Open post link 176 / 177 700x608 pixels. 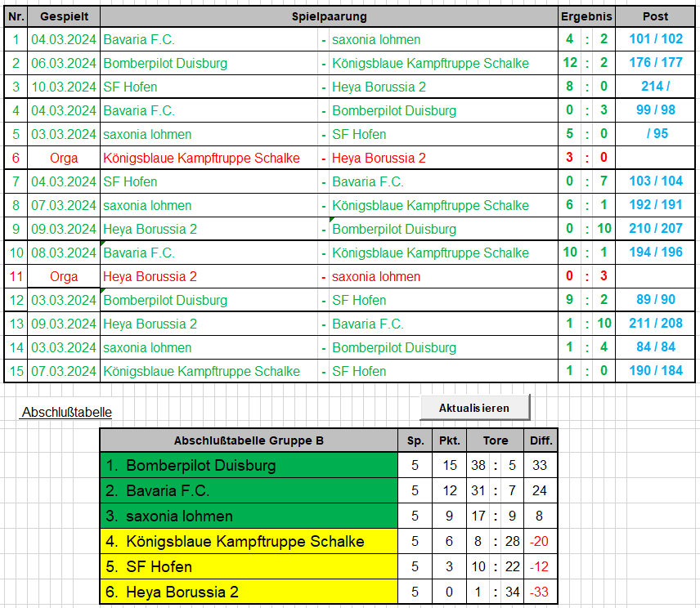pyautogui.click(x=656, y=62)
